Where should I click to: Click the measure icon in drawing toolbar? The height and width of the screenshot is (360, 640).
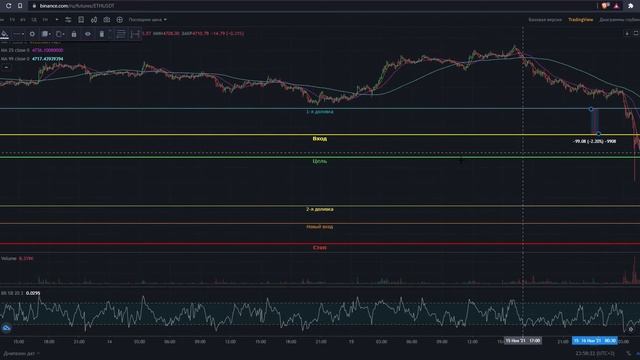point(135,34)
